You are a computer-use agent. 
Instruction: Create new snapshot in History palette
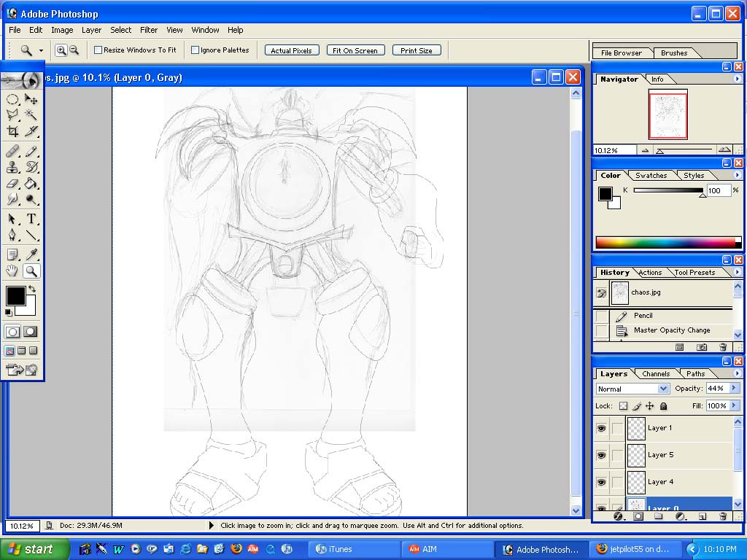tap(701, 347)
